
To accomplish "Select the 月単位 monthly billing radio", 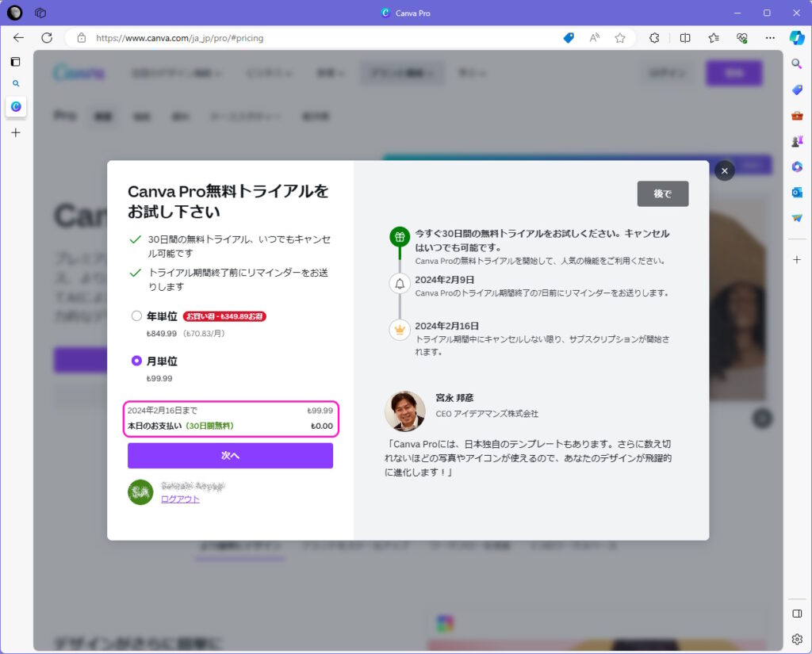I will tap(136, 361).
